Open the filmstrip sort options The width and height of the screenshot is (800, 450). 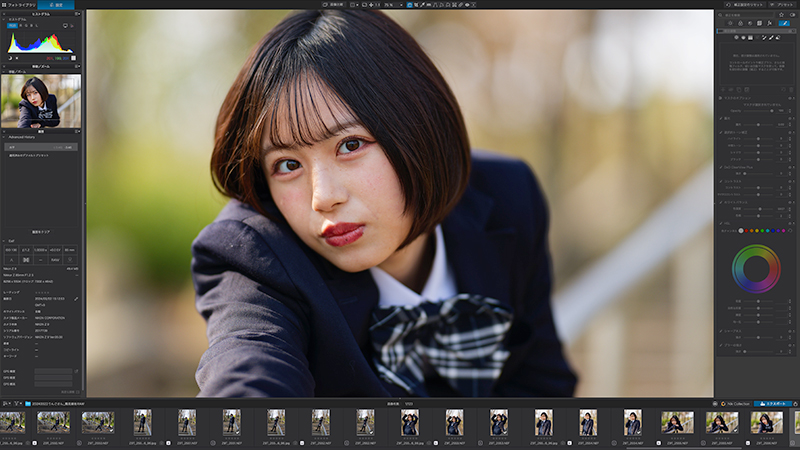[7, 403]
